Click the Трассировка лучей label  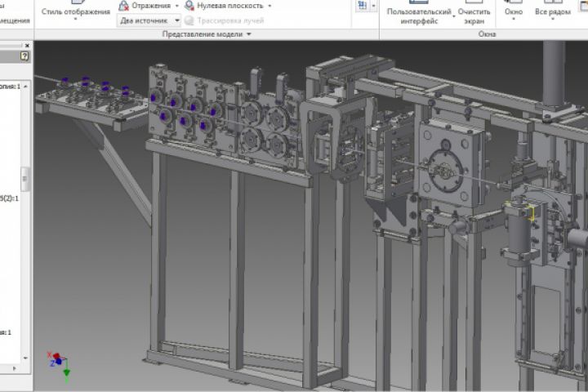230,20
